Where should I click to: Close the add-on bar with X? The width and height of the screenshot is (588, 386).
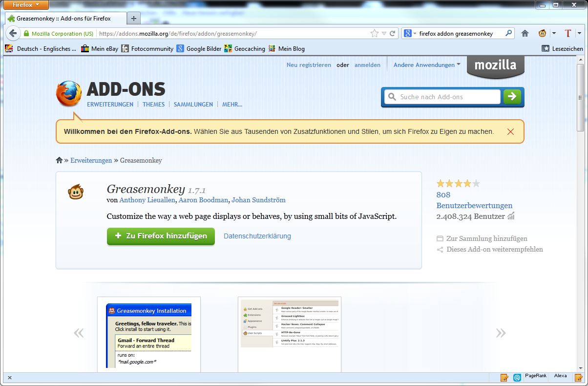(x=10, y=377)
